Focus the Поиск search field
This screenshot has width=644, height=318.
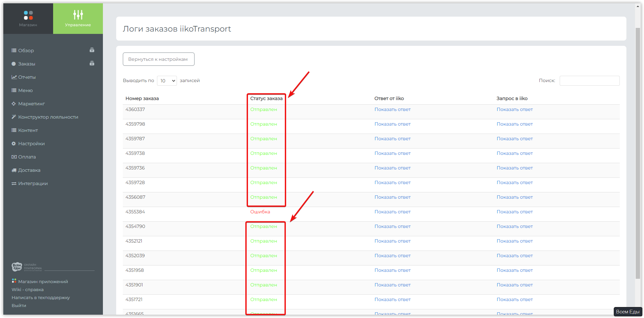pyautogui.click(x=590, y=81)
